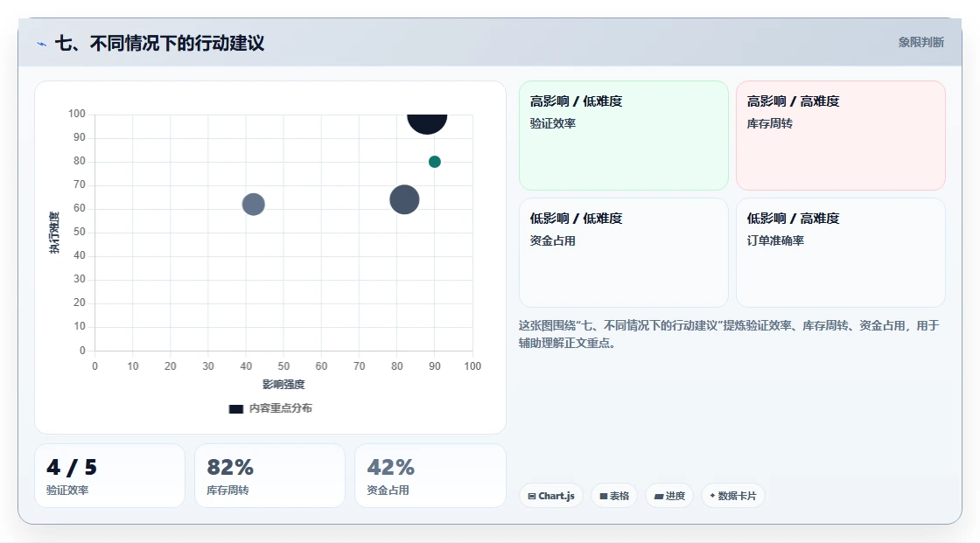
Task: Click the large dark bubble at the chart top
Action: pyautogui.click(x=427, y=122)
